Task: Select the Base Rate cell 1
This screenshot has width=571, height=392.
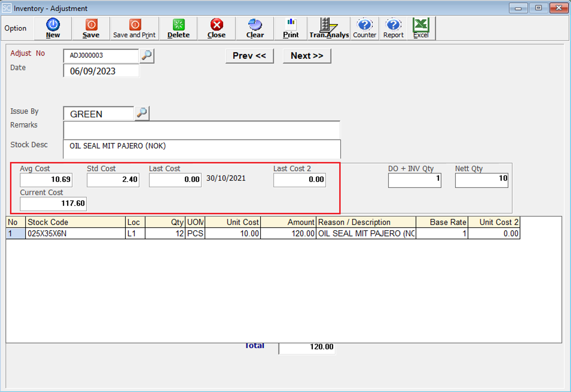Action: (442, 233)
